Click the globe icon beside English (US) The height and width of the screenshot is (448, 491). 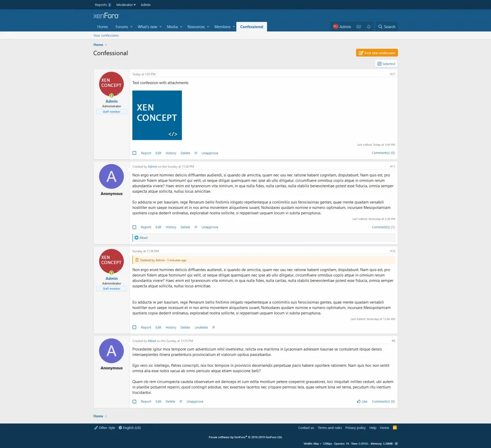120,428
